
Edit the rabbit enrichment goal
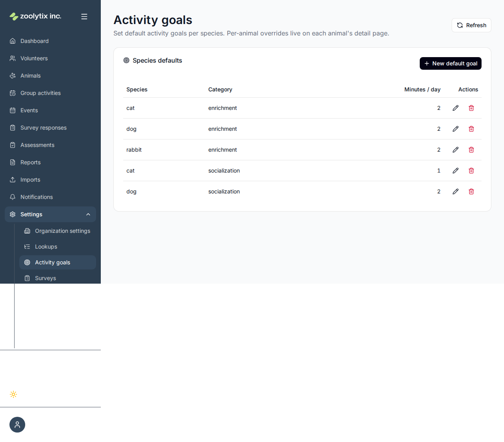(456, 150)
